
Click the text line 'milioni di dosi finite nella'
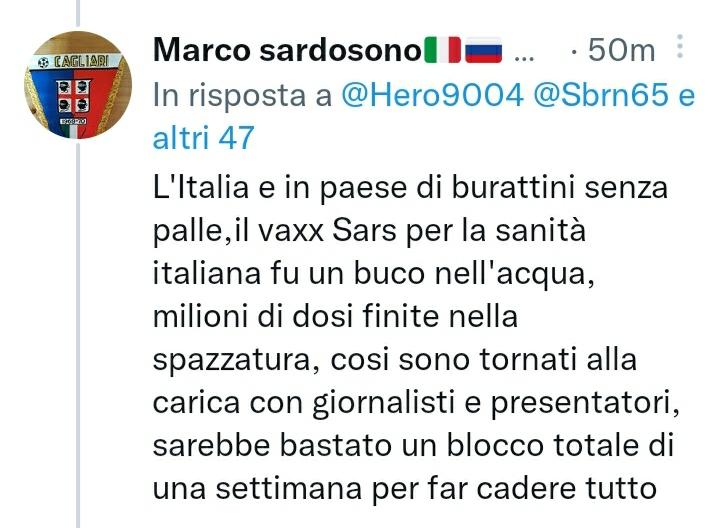click(x=335, y=316)
